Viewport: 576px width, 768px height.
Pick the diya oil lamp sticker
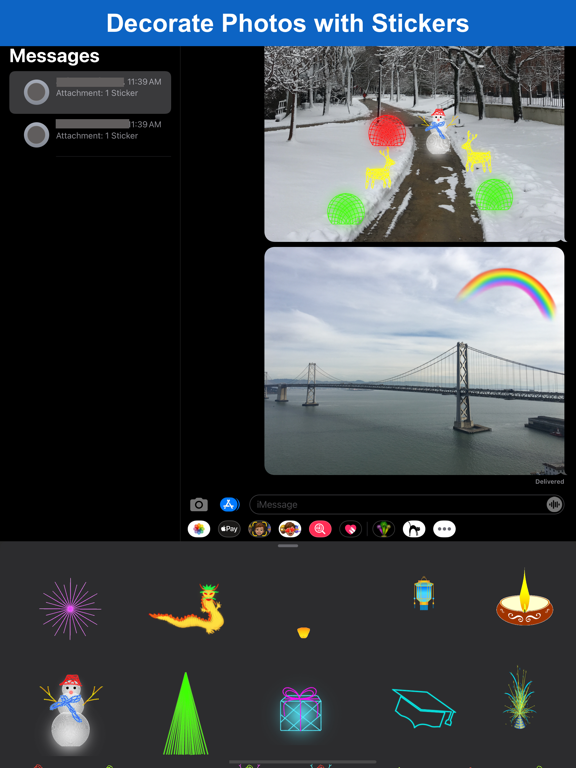tap(524, 598)
